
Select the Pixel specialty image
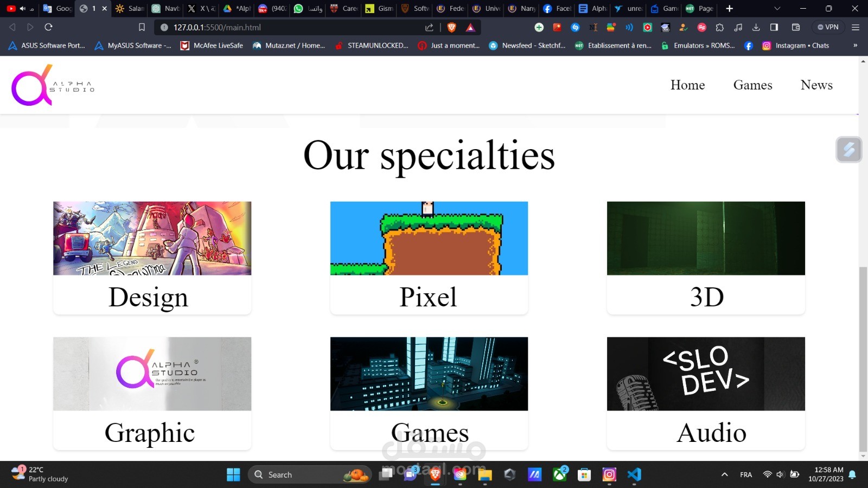(429, 238)
